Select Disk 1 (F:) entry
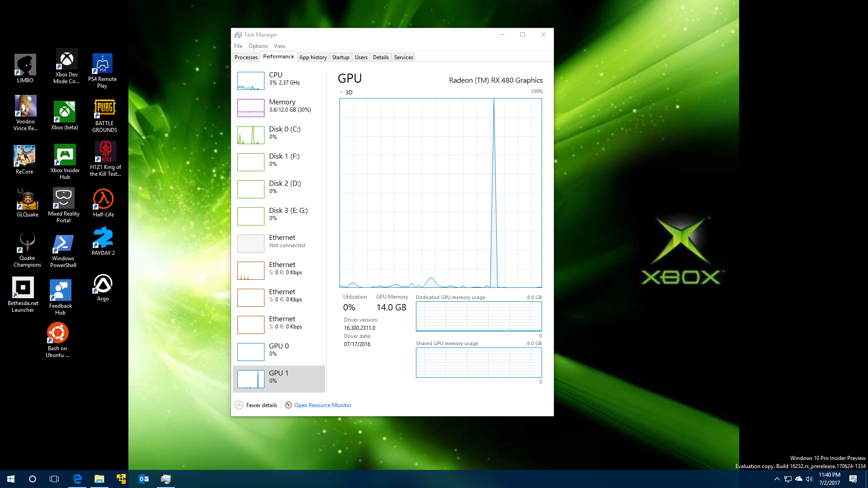The width and height of the screenshot is (868, 488). (x=279, y=162)
